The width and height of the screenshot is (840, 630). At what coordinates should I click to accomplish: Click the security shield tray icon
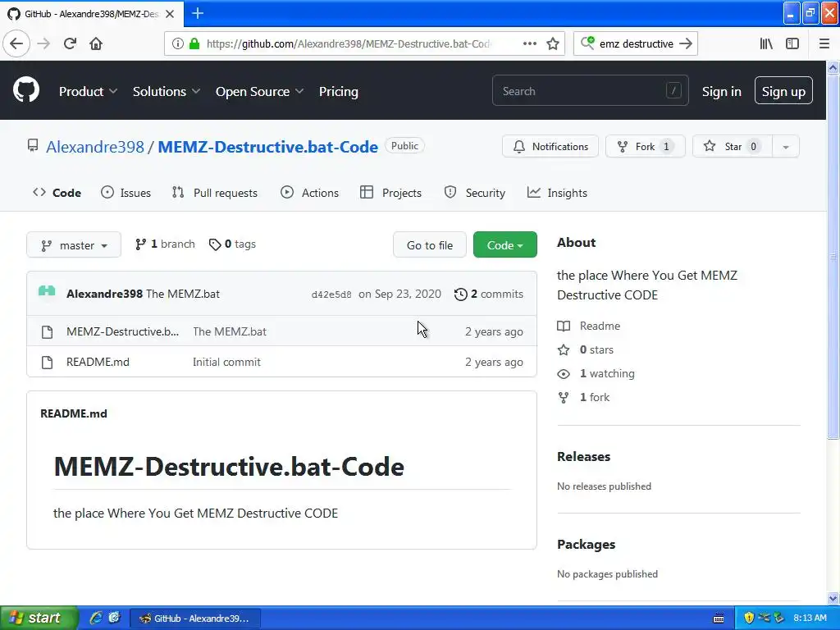pyautogui.click(x=749, y=618)
